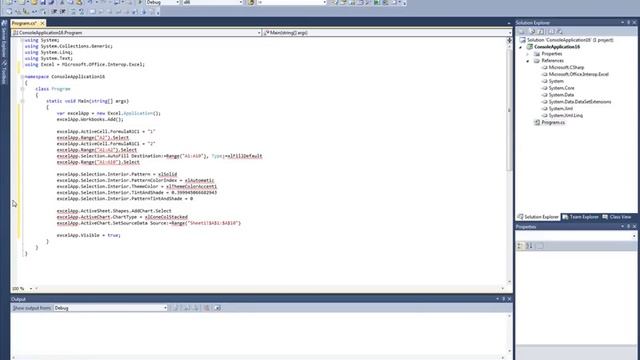The width and height of the screenshot is (640, 360).
Task: Close the Program.cs tab with its X
Action: coord(42,23)
